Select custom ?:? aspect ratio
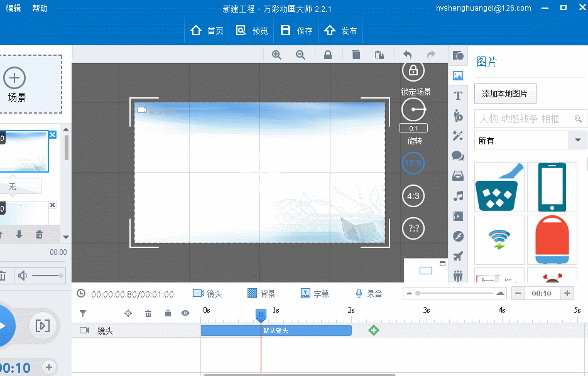The width and height of the screenshot is (588, 376). pos(413,228)
